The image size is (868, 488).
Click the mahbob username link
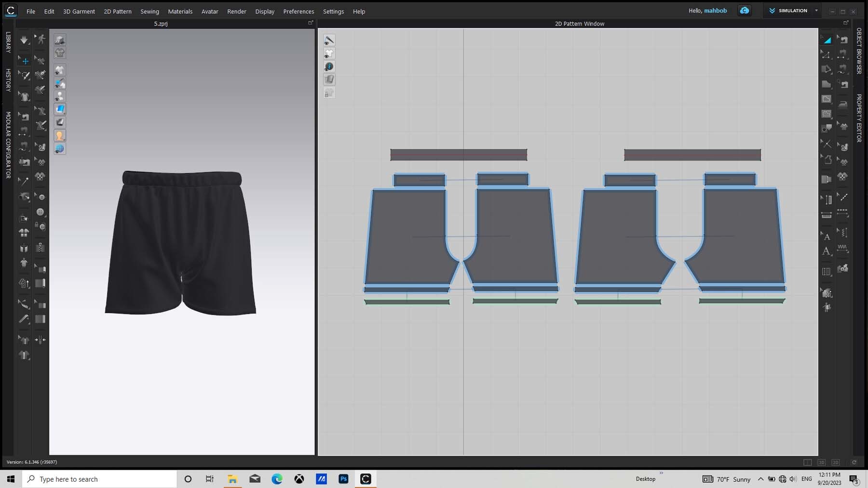click(715, 11)
